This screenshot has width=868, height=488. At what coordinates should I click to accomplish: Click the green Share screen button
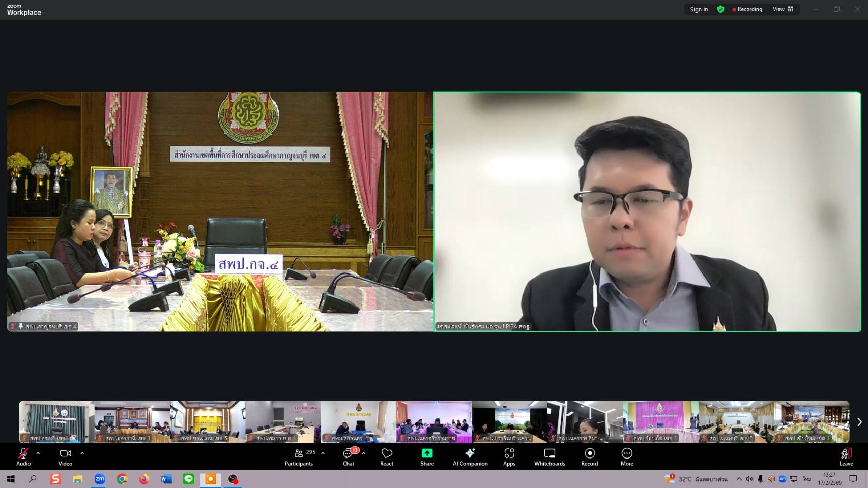coord(427,456)
